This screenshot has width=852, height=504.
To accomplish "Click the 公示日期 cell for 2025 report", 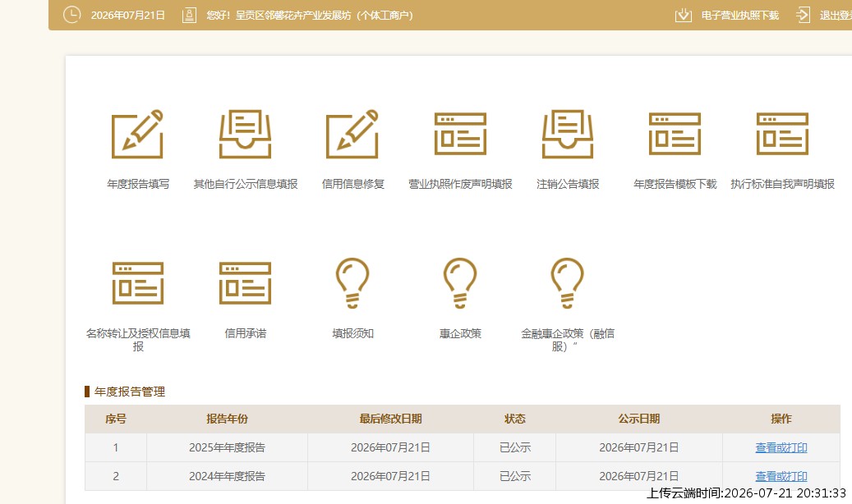I will pos(639,447).
